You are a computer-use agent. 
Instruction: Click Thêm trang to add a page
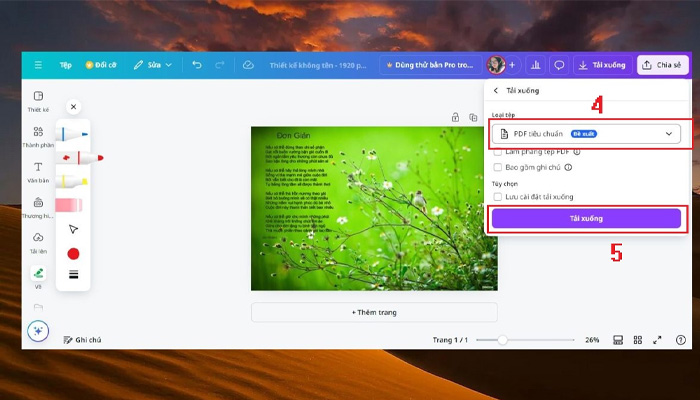tap(374, 312)
